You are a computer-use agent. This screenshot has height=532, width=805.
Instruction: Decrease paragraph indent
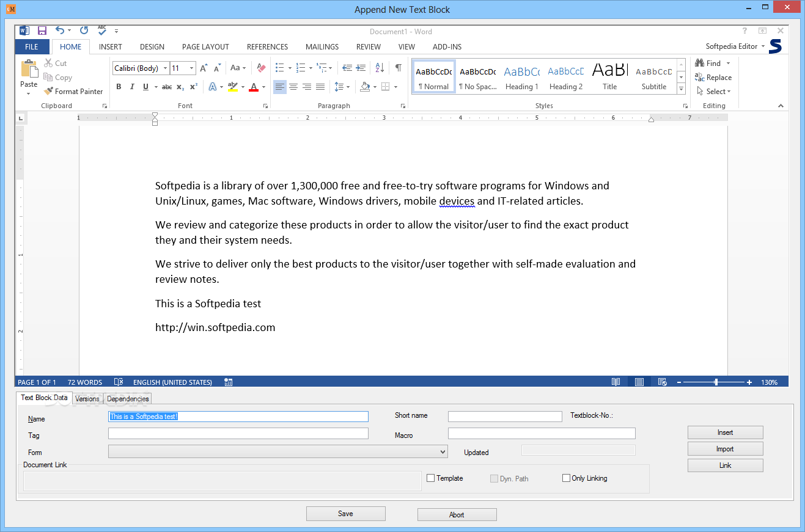(347, 68)
